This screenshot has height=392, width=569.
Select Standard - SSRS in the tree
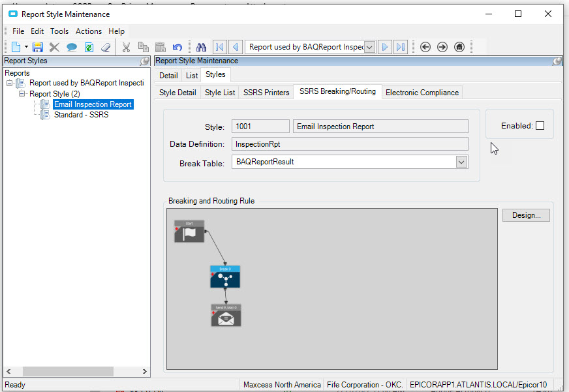point(81,115)
